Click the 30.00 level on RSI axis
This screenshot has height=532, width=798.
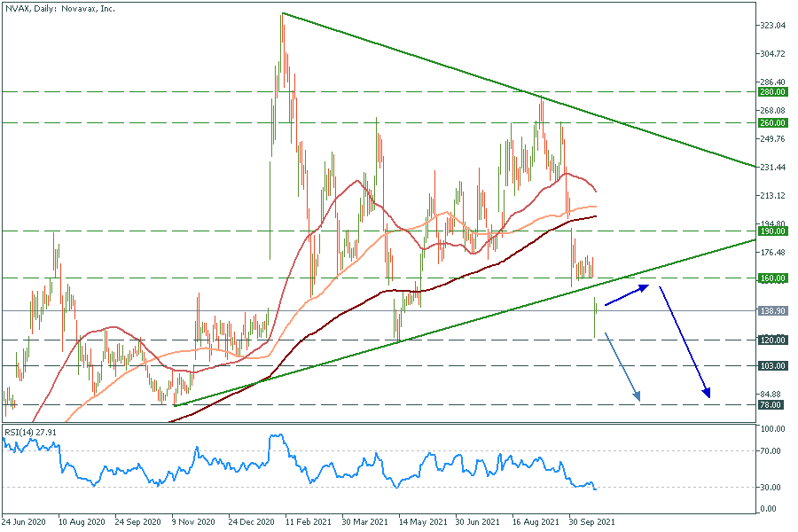[x=771, y=487]
